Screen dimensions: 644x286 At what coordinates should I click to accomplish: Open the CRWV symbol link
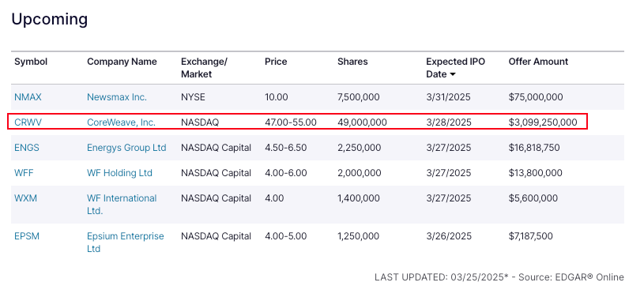[x=28, y=122]
